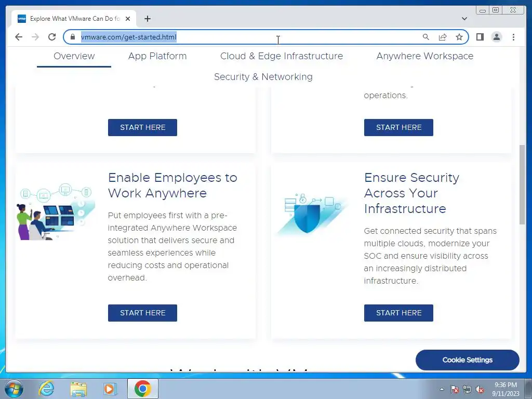This screenshot has width=532, height=399.
Task: Open the Chrome side panel
Action: point(480,37)
